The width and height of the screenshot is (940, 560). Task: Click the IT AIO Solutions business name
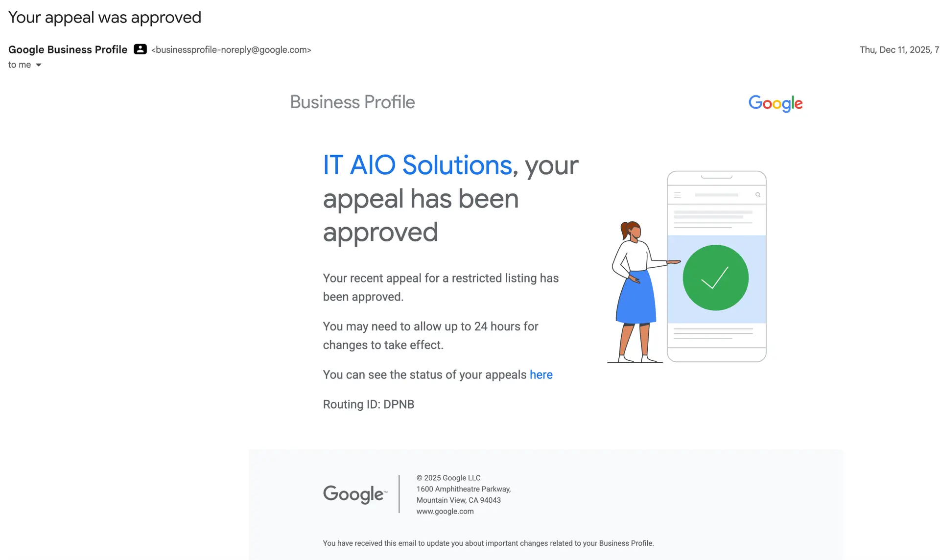(x=418, y=165)
